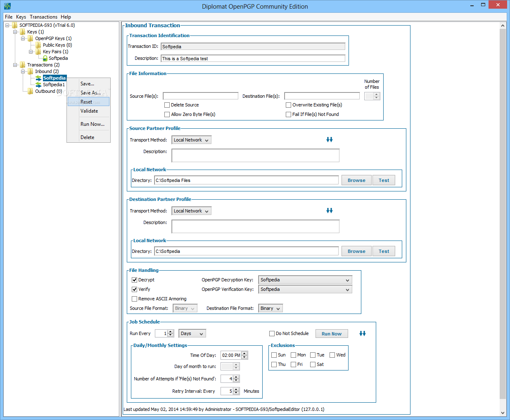Screen dimensions: 510x420
Task: Click Destination Partner Profile double-arrow icon
Action: pyautogui.click(x=330, y=210)
